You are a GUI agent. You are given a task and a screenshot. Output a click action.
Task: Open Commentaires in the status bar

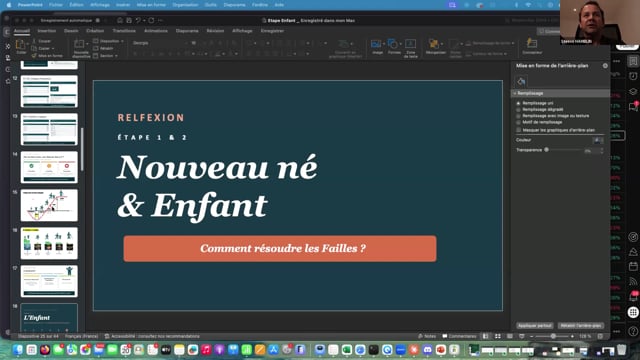(x=459, y=336)
